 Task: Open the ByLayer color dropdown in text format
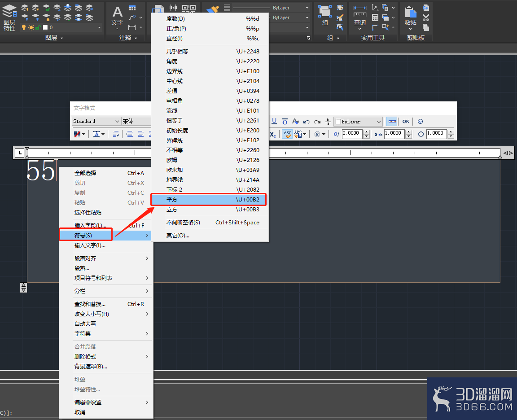358,122
